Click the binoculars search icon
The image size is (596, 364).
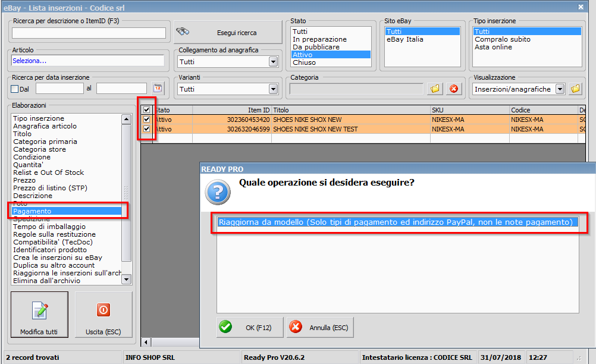tap(183, 32)
